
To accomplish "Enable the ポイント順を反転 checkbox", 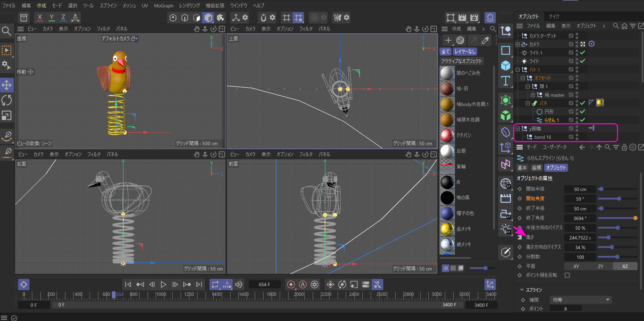I will (567, 275).
